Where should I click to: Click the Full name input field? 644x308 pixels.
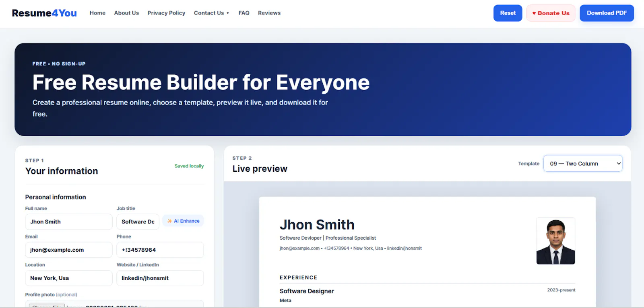click(69, 222)
